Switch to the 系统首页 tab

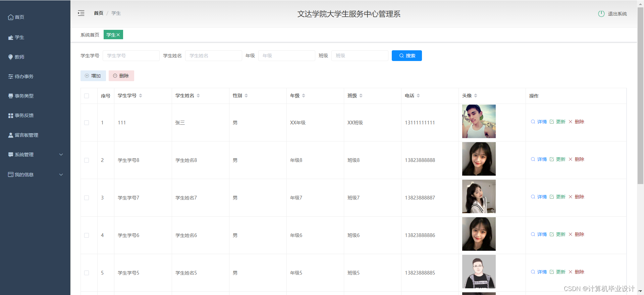click(x=90, y=35)
